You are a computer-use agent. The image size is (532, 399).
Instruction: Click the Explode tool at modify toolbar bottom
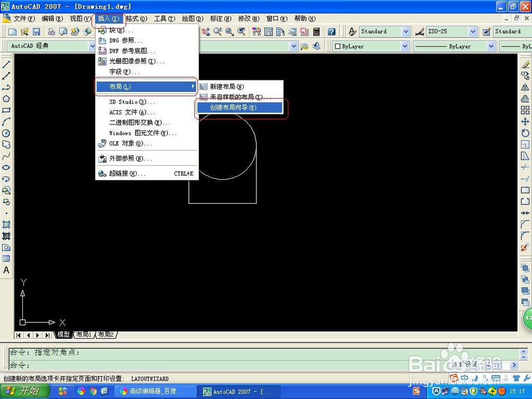coord(525,247)
